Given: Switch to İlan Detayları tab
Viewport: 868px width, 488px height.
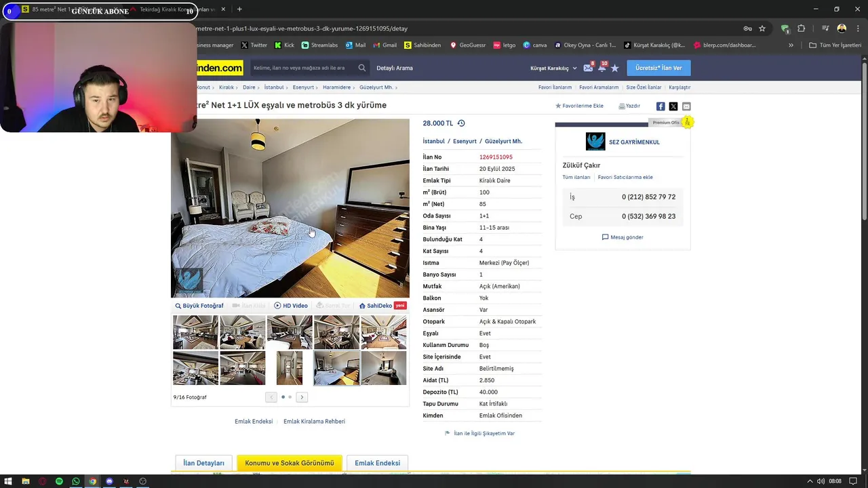Looking at the screenshot, I should point(203,463).
